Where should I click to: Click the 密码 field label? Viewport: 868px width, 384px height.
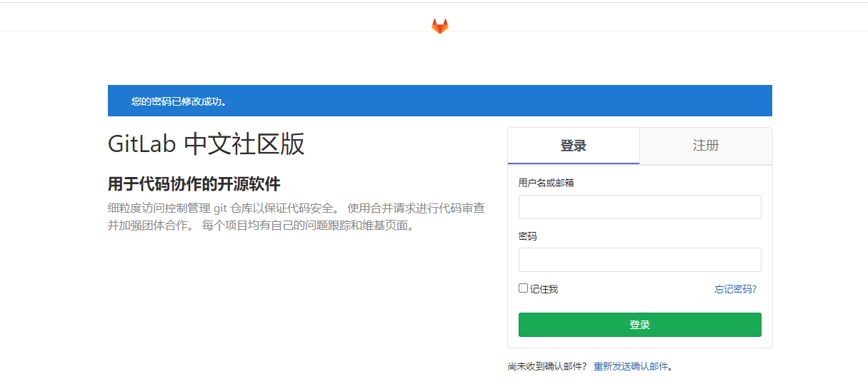[x=527, y=236]
